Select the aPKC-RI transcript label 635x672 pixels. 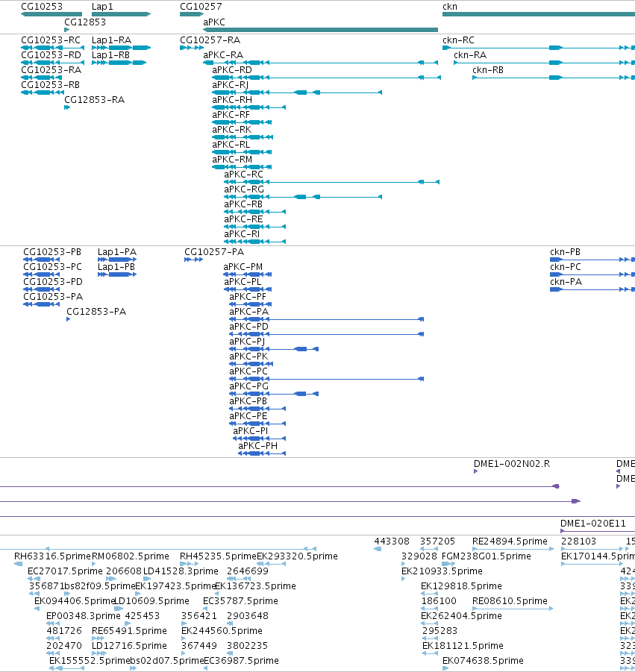[242, 234]
